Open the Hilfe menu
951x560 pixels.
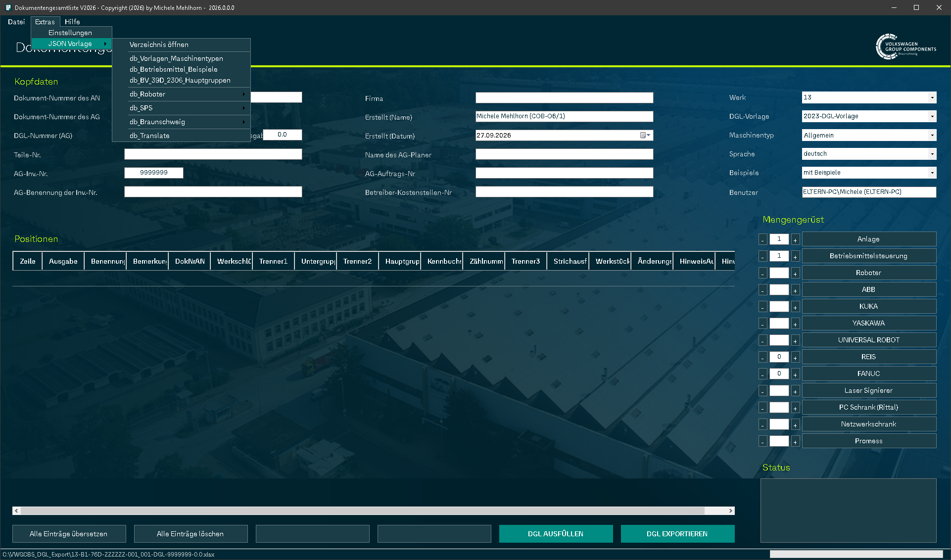[x=72, y=22]
